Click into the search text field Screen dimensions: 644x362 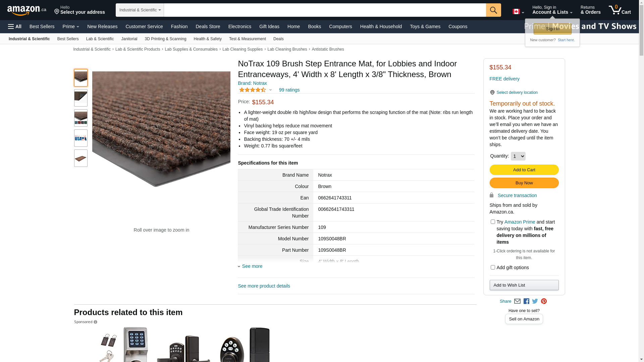click(x=325, y=10)
